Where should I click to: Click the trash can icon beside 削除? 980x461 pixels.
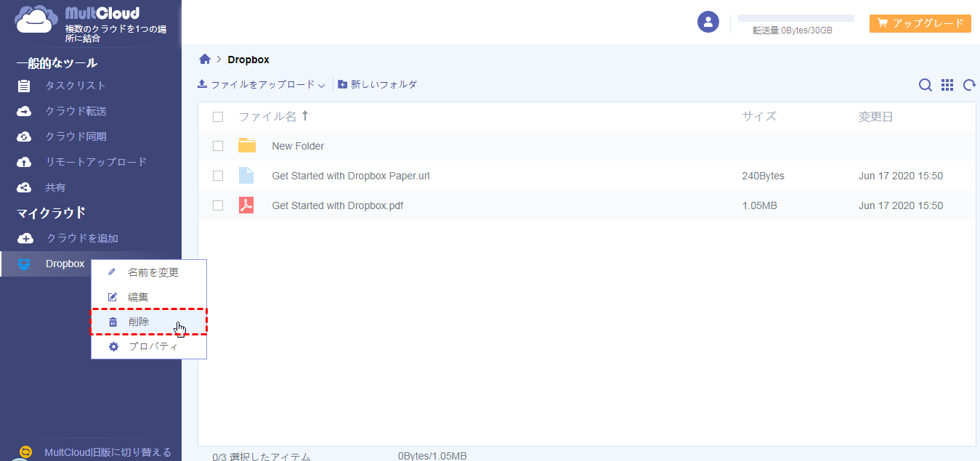(x=113, y=322)
